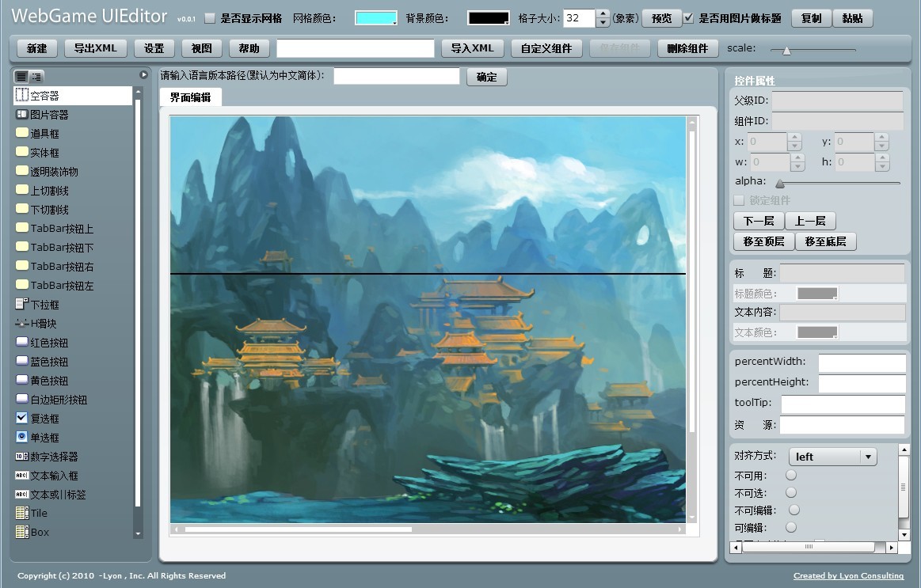Screen dimensions: 921x588
Task: Choose the 道具框 component icon
Action: coord(21,133)
